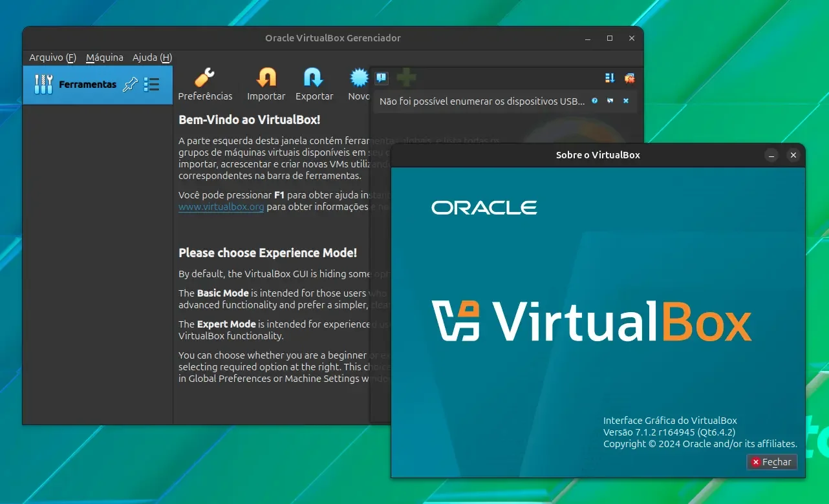Viewport: 829px width, 504px height.
Task: Toggle the notification center speech-bubble icon
Action: click(x=382, y=78)
